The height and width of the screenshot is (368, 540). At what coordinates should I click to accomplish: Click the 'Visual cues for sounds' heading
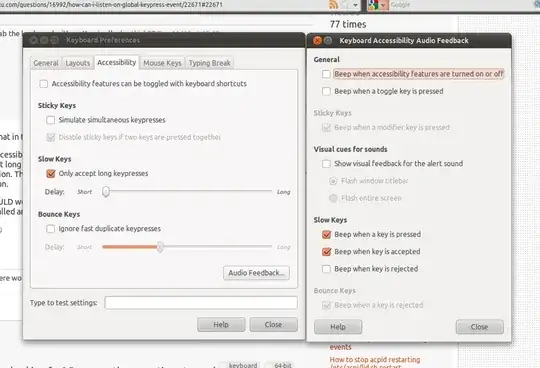click(350, 149)
